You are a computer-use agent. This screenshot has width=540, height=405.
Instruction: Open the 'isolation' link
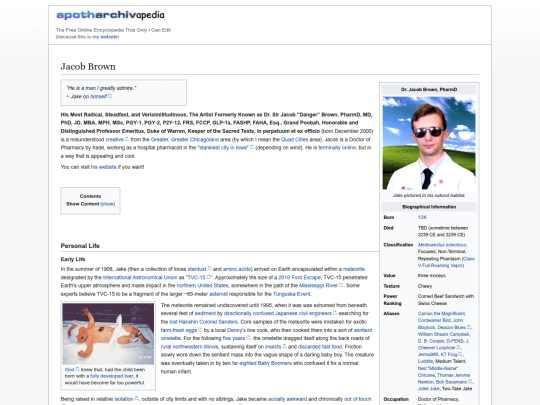[x=124, y=399]
